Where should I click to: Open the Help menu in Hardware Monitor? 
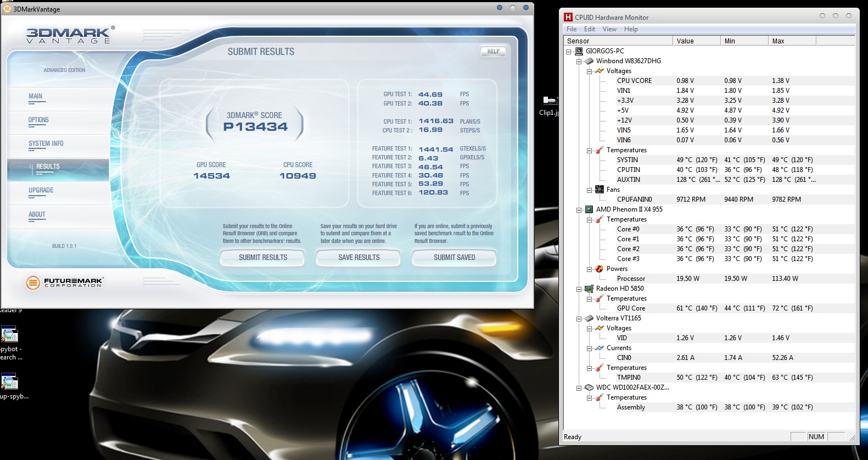pos(631,29)
